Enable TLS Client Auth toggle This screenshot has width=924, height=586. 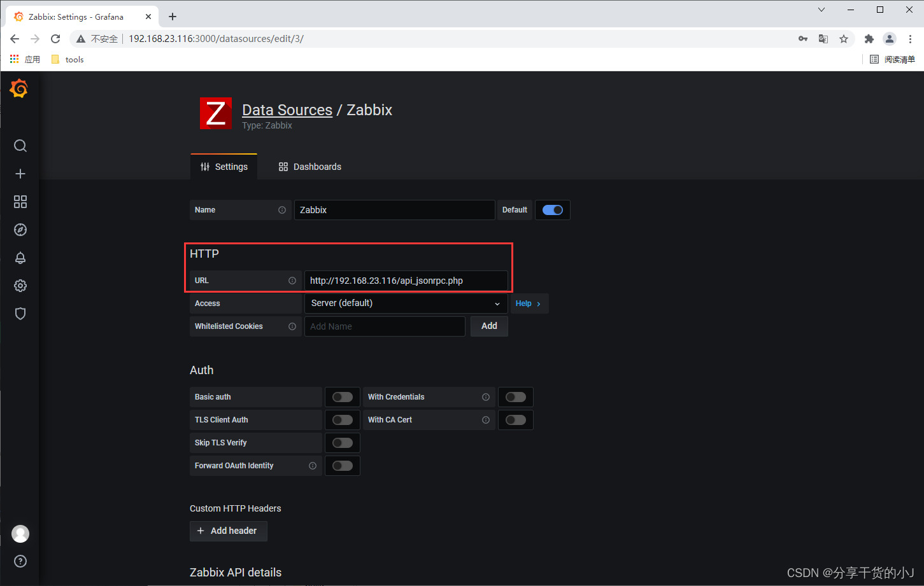pos(343,420)
